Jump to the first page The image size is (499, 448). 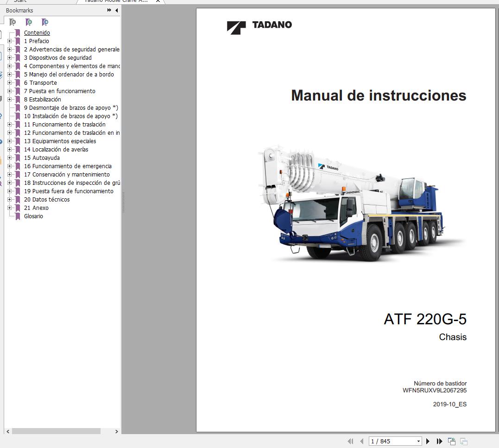click(350, 441)
